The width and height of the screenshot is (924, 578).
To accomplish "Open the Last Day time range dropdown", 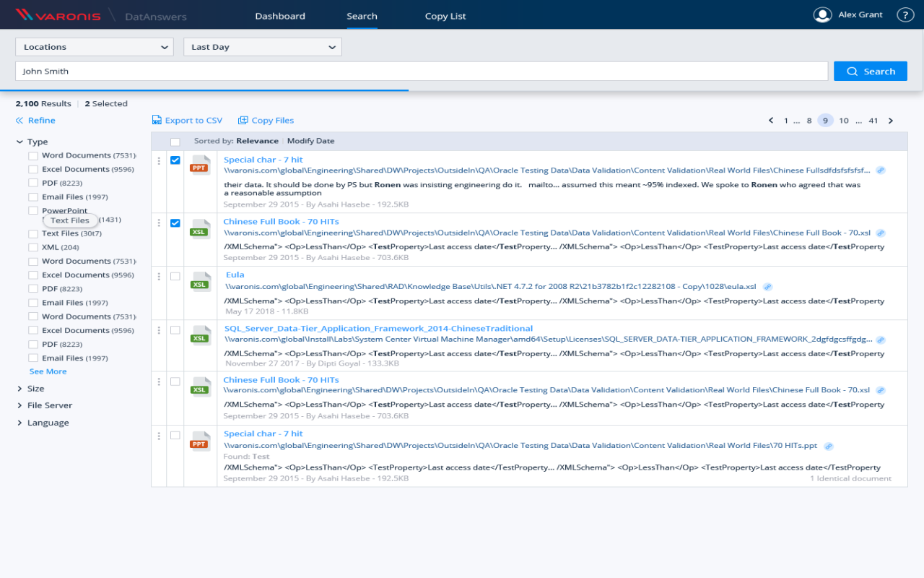I will coord(263,47).
